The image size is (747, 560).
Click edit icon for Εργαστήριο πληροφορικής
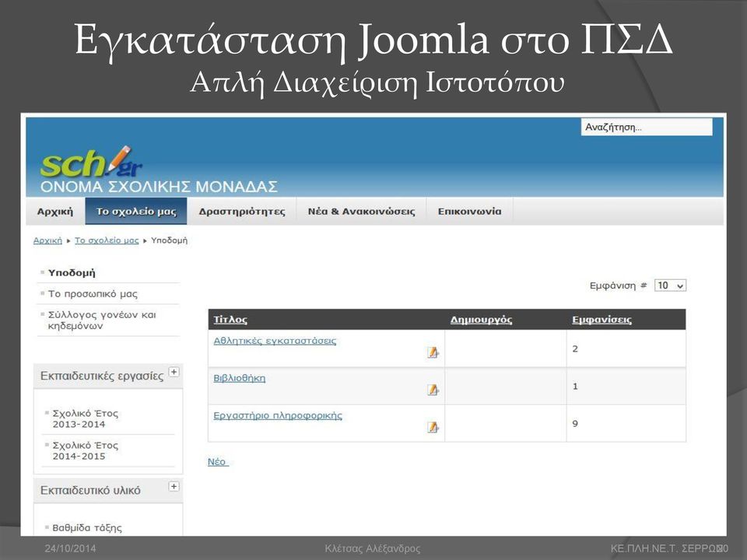tap(433, 427)
